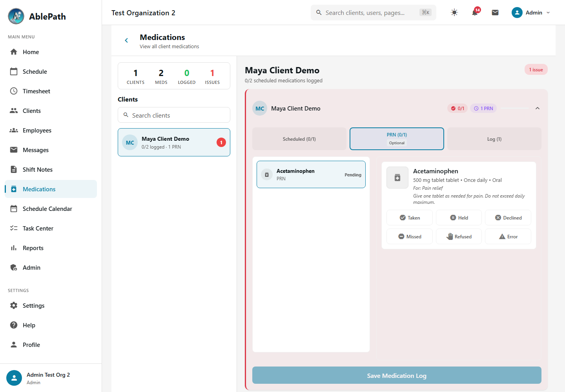Click the AblePath logo icon
The image size is (565, 392).
[16, 16]
